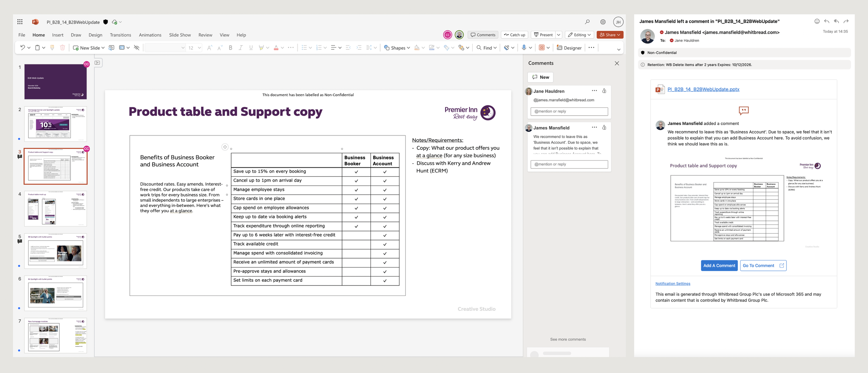Screen dimensions: 868x373
Task: Open the font size dropdown
Action: click(199, 48)
